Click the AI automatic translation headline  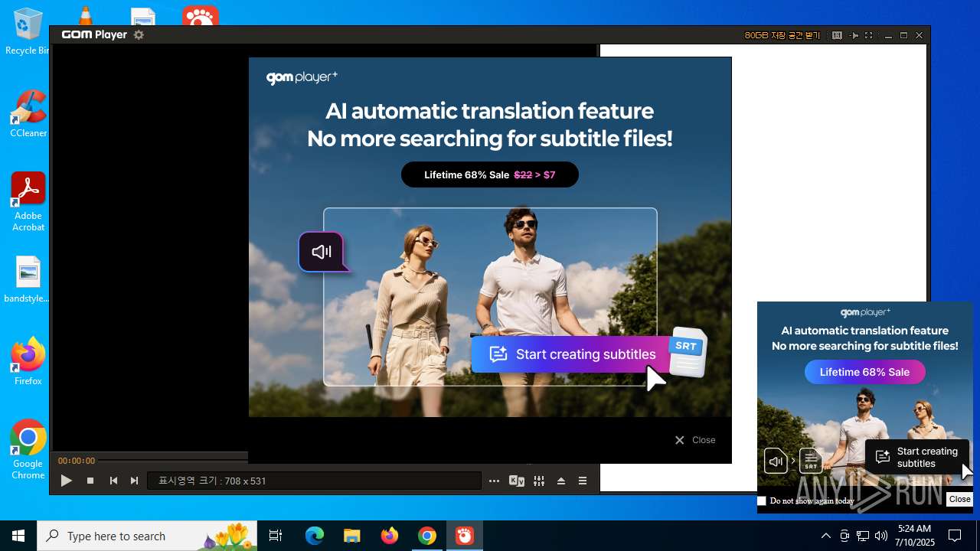[490, 125]
